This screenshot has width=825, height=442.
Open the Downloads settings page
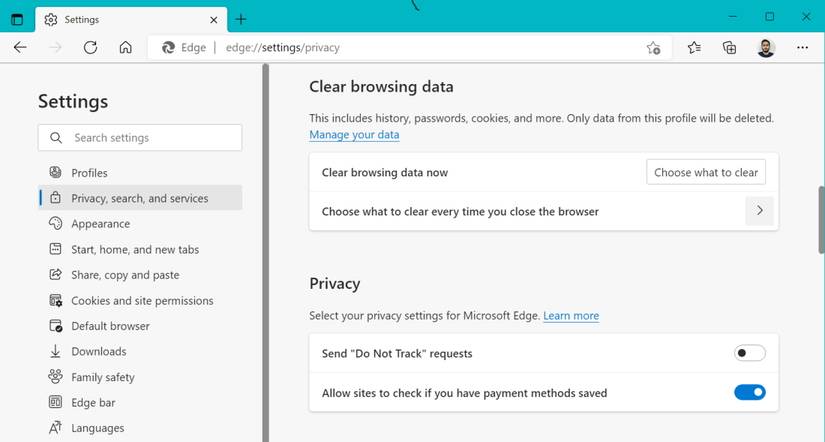coord(98,351)
